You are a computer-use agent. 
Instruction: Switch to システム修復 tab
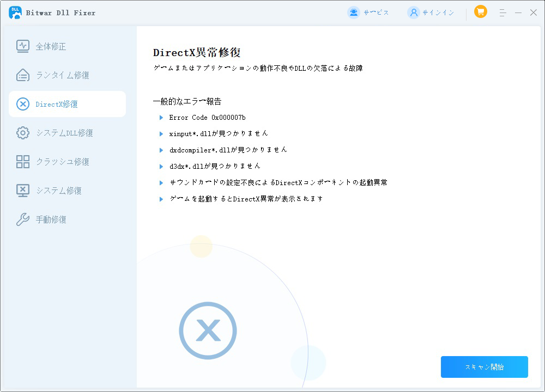[67, 191]
